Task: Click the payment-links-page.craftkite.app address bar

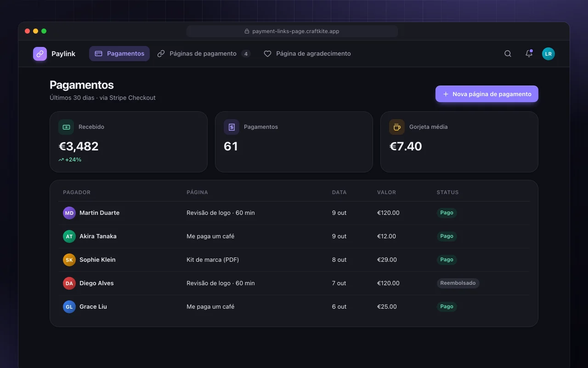Action: click(x=292, y=31)
